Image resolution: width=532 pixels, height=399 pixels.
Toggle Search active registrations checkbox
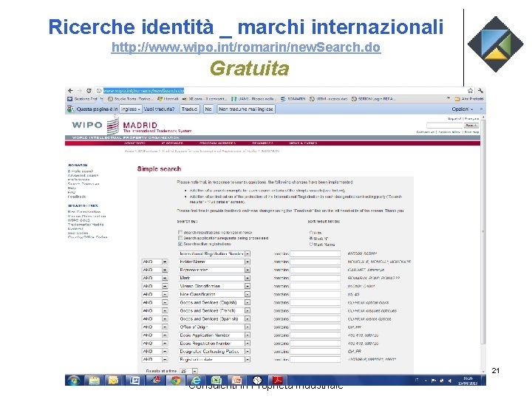tap(180, 244)
